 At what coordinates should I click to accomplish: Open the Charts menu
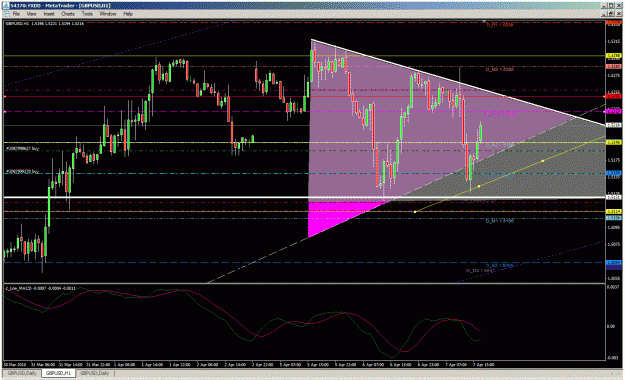(x=68, y=14)
